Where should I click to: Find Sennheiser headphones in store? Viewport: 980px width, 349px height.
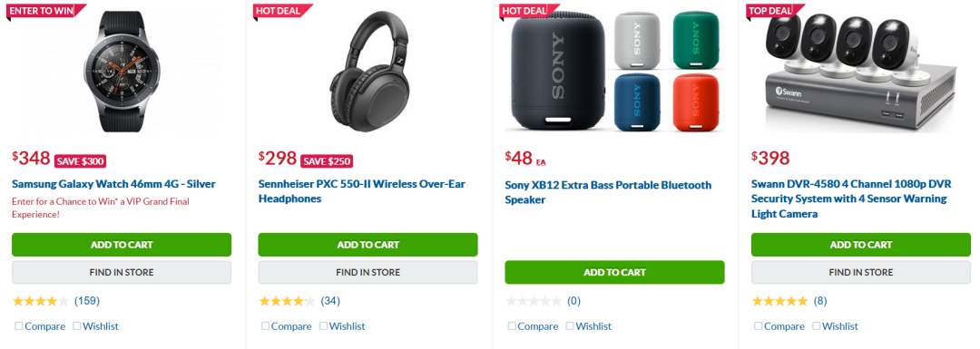click(368, 272)
